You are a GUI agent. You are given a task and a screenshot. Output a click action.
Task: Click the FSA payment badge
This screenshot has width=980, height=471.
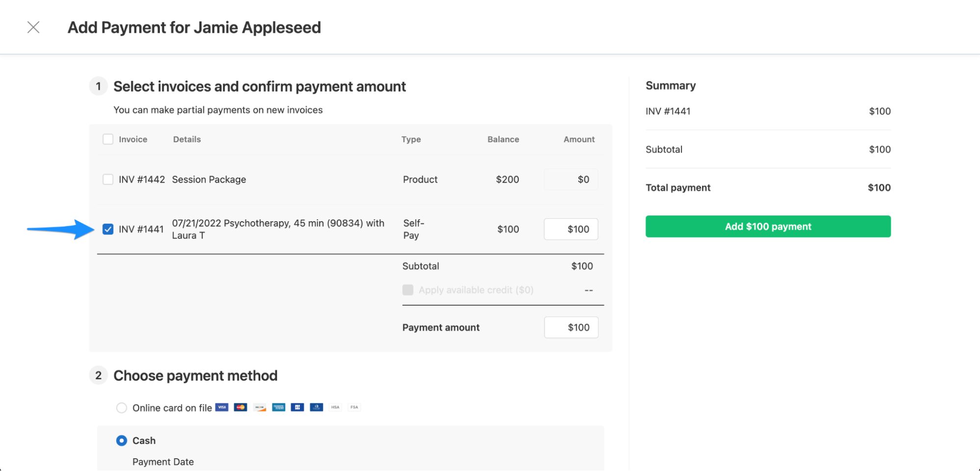coord(354,407)
